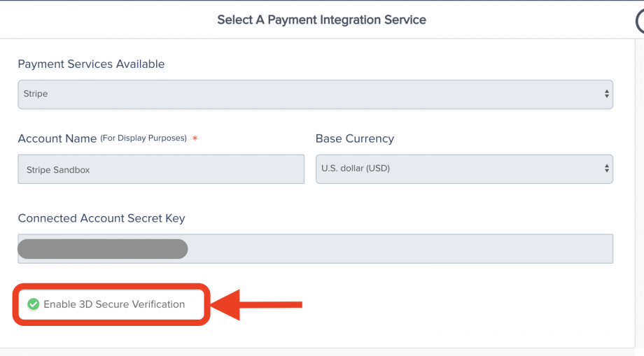644x356 pixels.
Task: Open the Base Currency dropdown
Action: pos(464,169)
